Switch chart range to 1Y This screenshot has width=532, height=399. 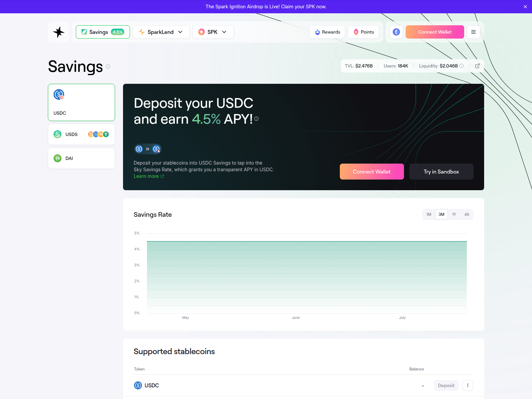(x=454, y=214)
